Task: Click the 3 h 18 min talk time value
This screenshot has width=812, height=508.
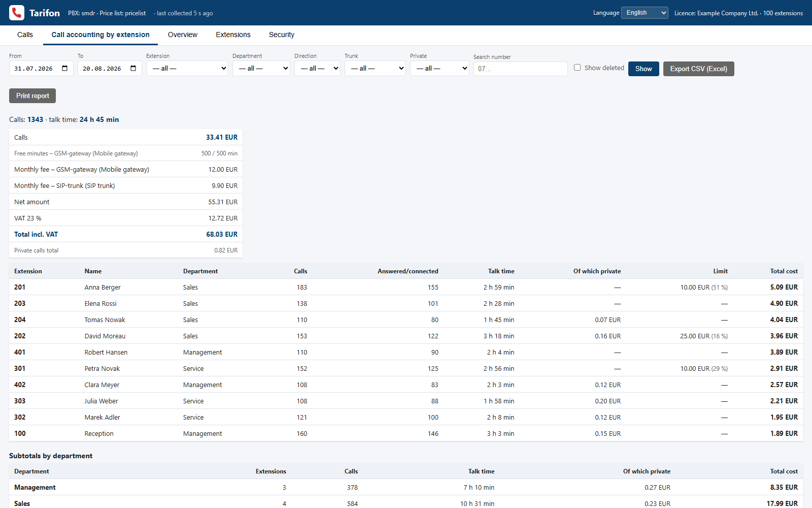Action: [498, 336]
